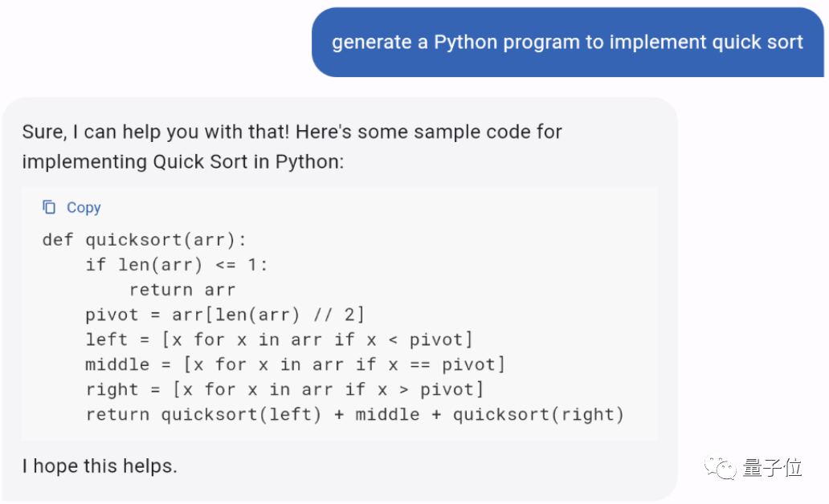Click the pivot assignment code line

(x=225, y=315)
